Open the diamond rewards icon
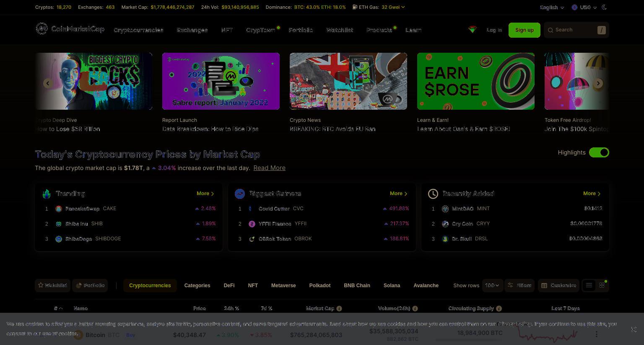This screenshot has height=345, width=644. [x=473, y=29]
